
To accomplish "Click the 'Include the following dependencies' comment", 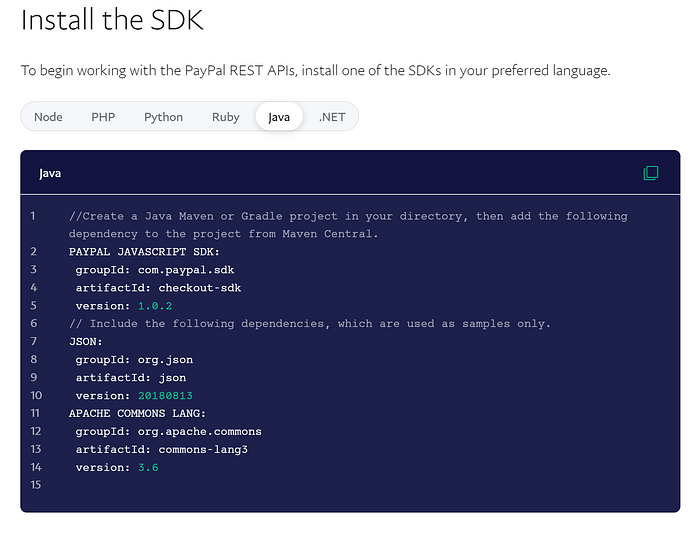I will pos(310,324).
